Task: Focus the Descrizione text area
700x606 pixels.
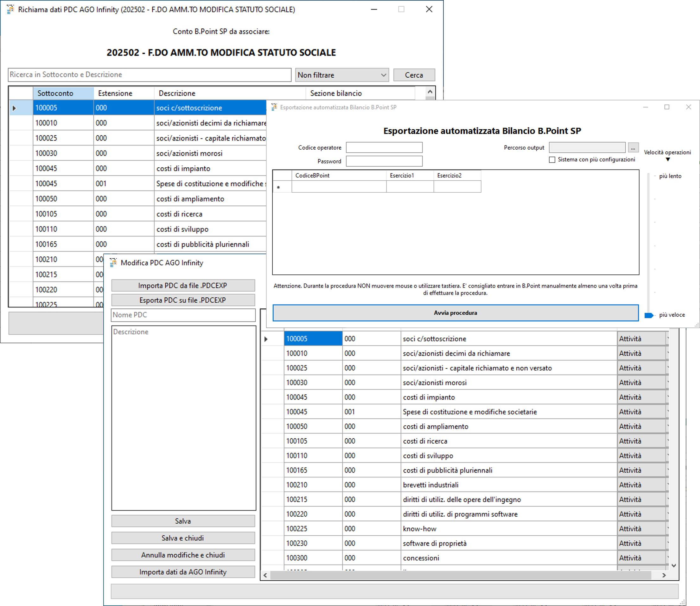Action: [x=183, y=418]
